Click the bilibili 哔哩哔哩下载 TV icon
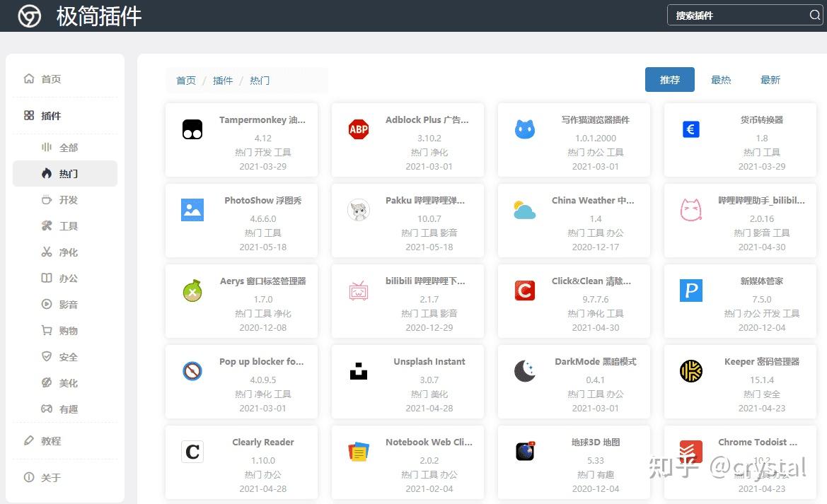 pos(359,291)
